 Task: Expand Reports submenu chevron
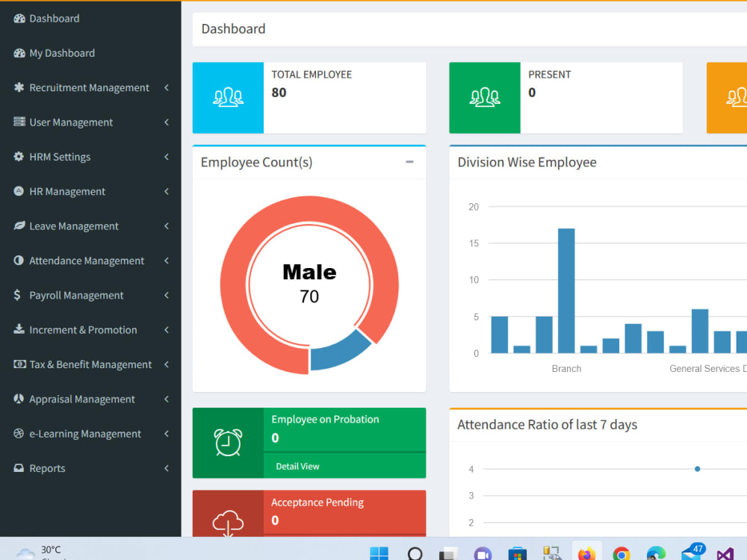click(x=167, y=468)
